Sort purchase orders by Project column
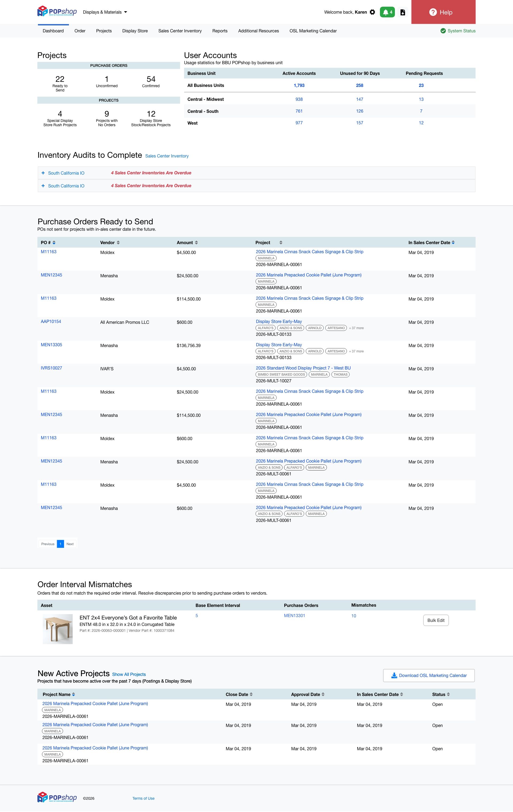Image resolution: width=513 pixels, height=812 pixels. pos(281,243)
